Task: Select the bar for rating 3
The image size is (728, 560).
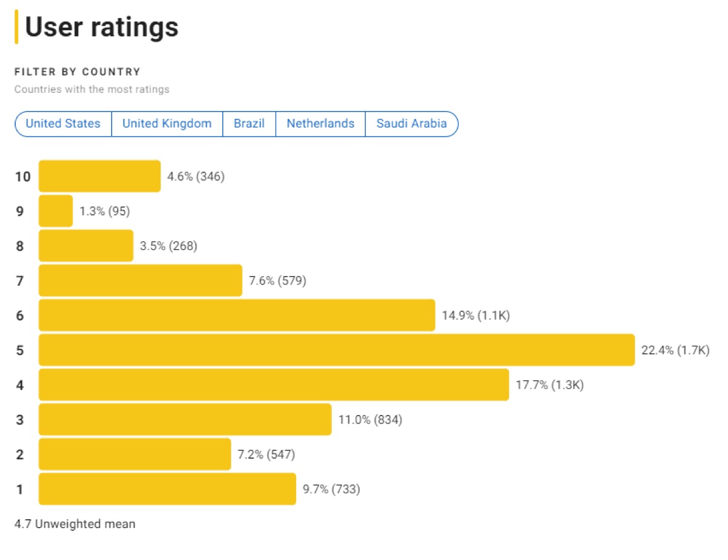Action: pos(185,419)
